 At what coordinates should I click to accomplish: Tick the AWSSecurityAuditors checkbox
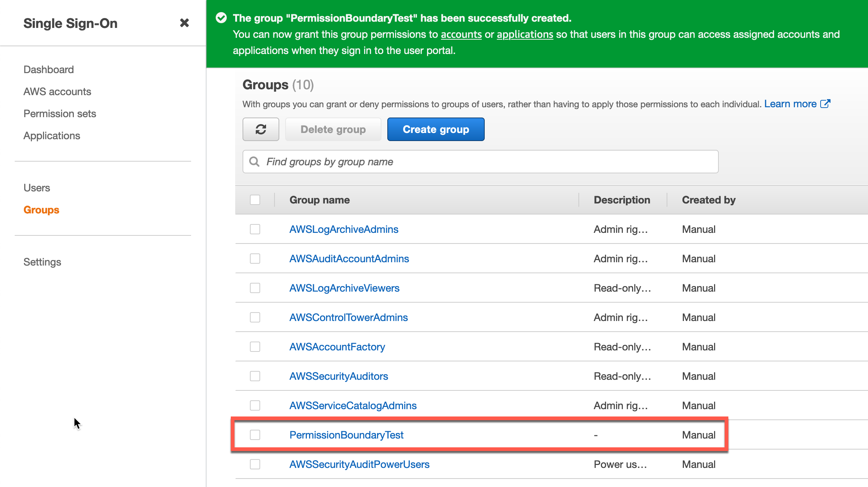pos(255,376)
